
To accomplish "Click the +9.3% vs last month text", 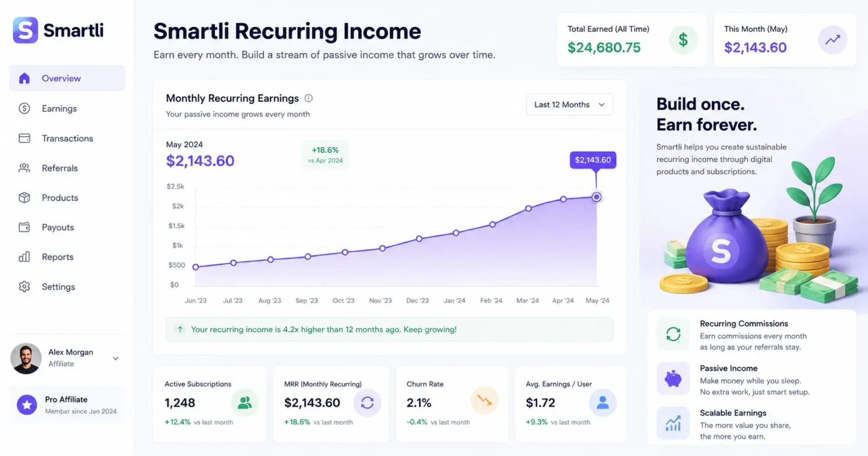I will tap(558, 422).
